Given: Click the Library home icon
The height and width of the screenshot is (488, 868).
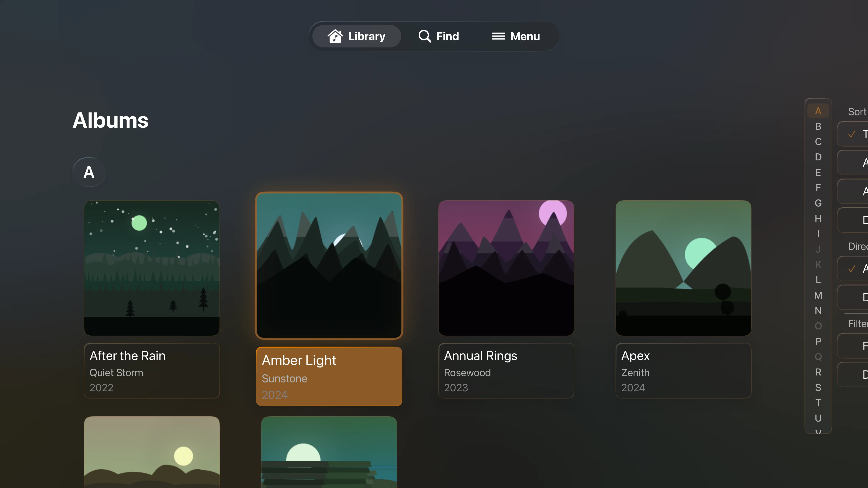Looking at the screenshot, I should click(335, 36).
